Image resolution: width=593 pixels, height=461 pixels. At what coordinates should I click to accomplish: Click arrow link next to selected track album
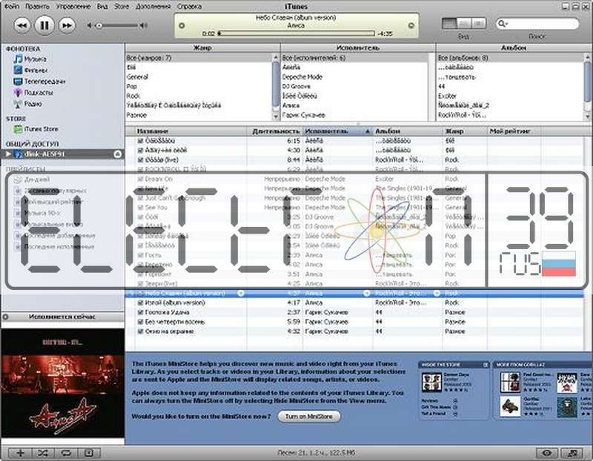point(436,293)
